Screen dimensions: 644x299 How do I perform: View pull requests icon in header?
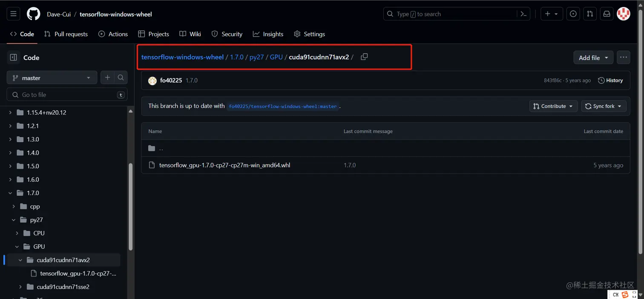(590, 14)
